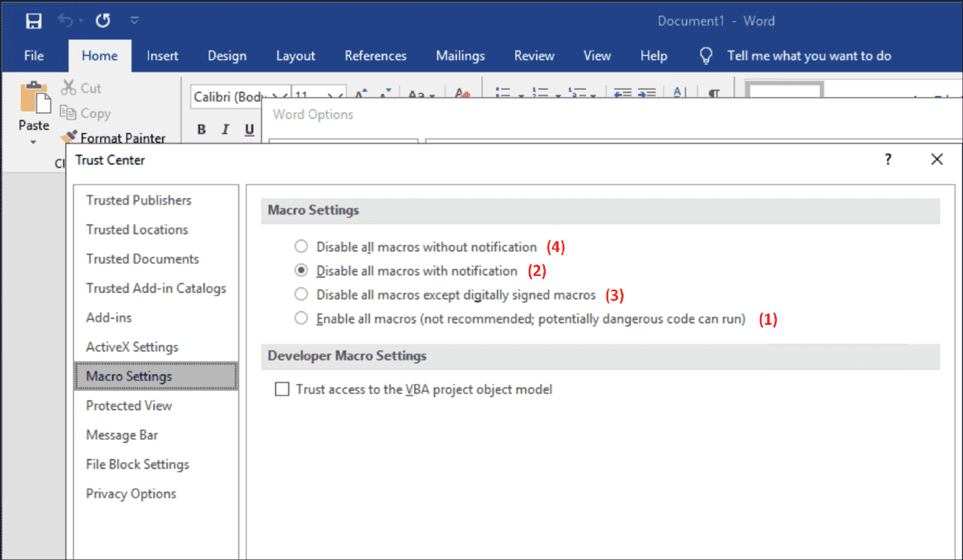Open the Font Color swatch picker
963x560 pixels.
464,94
